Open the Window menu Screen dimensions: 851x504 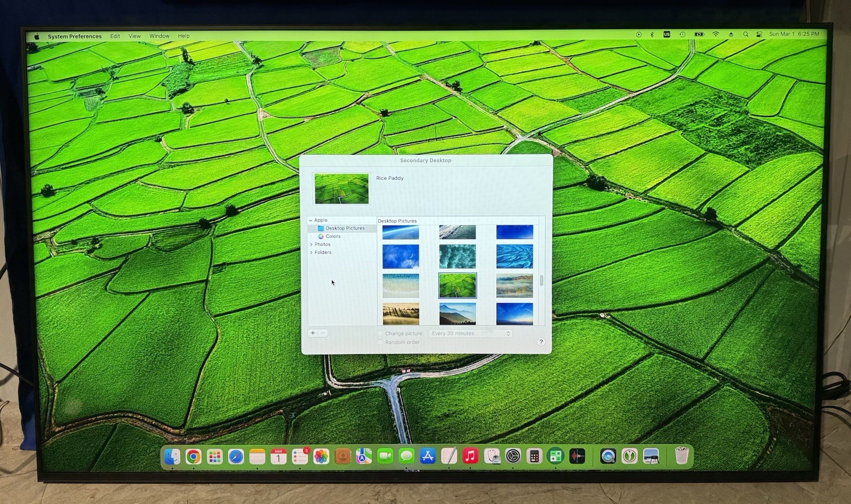(159, 36)
